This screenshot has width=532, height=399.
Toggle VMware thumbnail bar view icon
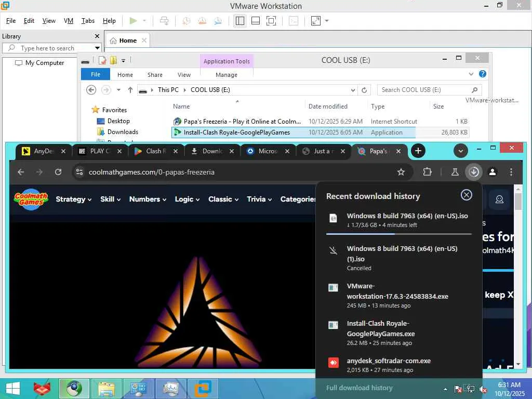point(256,21)
